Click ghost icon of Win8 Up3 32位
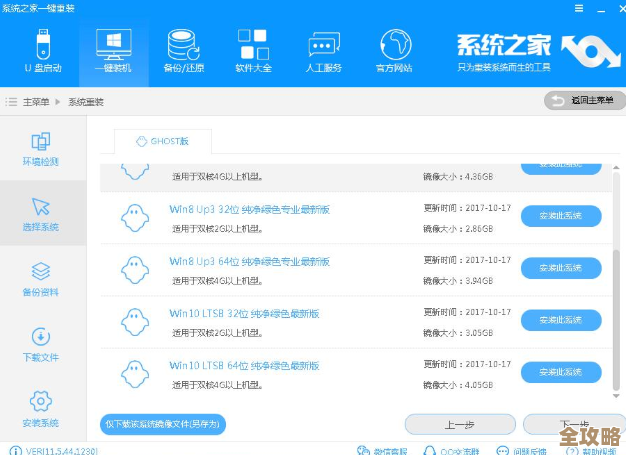Screen dimensions: 626x455 coord(135,218)
